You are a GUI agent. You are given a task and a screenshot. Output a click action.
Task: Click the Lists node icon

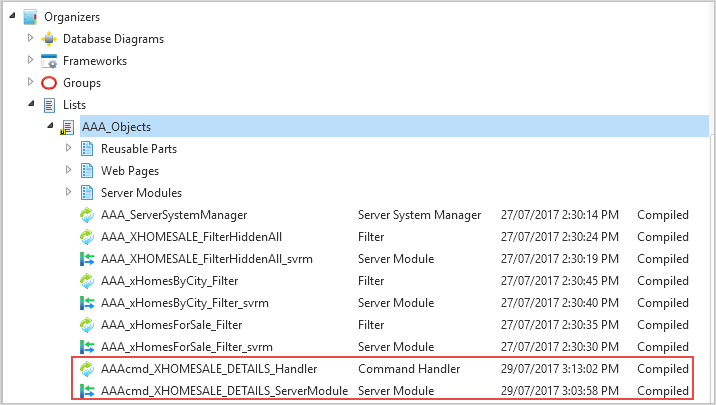click(x=49, y=104)
